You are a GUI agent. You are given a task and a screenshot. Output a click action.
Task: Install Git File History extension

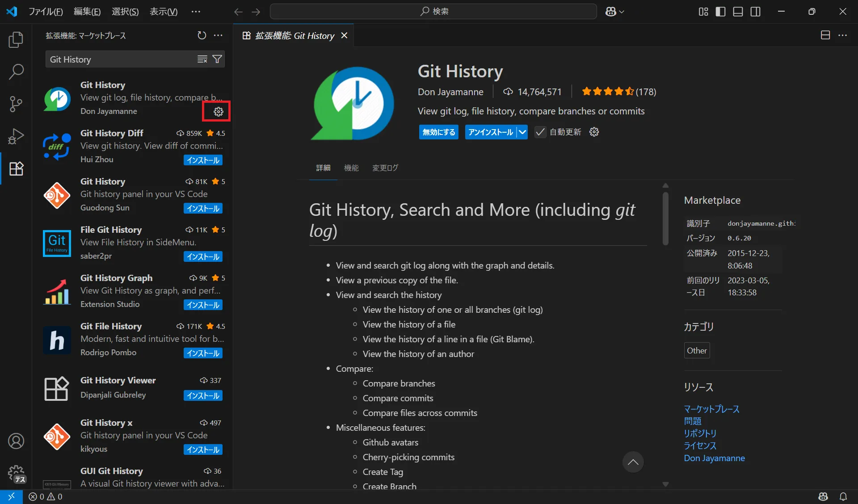click(203, 353)
